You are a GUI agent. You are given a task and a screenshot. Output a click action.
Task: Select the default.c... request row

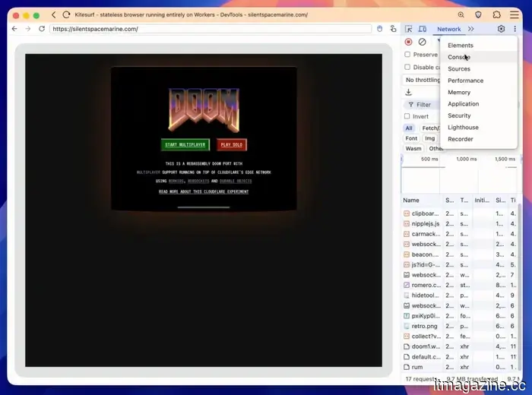(460, 357)
